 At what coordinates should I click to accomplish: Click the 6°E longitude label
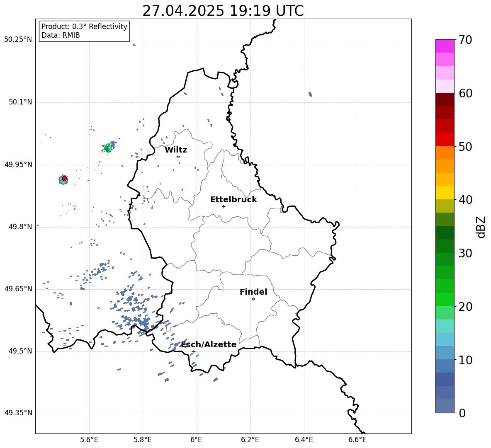pos(196,440)
